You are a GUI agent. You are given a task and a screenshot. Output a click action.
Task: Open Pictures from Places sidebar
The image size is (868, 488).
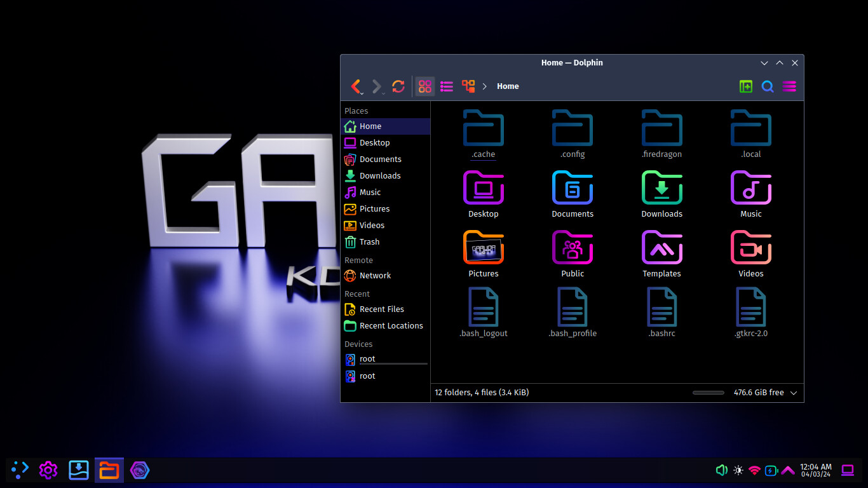(x=386, y=209)
